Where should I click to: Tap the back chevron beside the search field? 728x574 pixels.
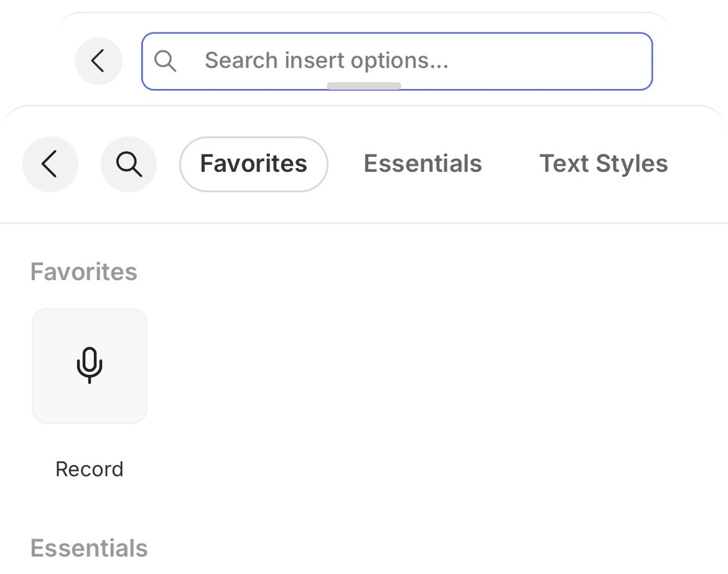(98, 61)
